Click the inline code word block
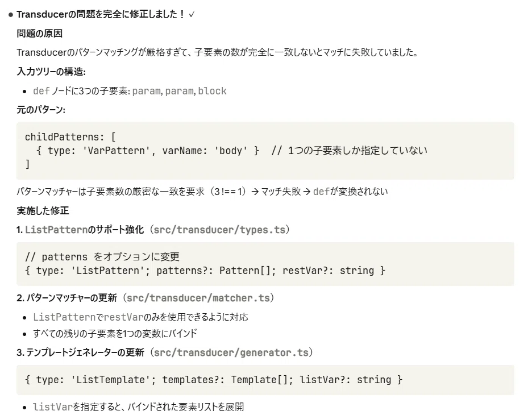This screenshot has height=415, width=532. pos(212,91)
